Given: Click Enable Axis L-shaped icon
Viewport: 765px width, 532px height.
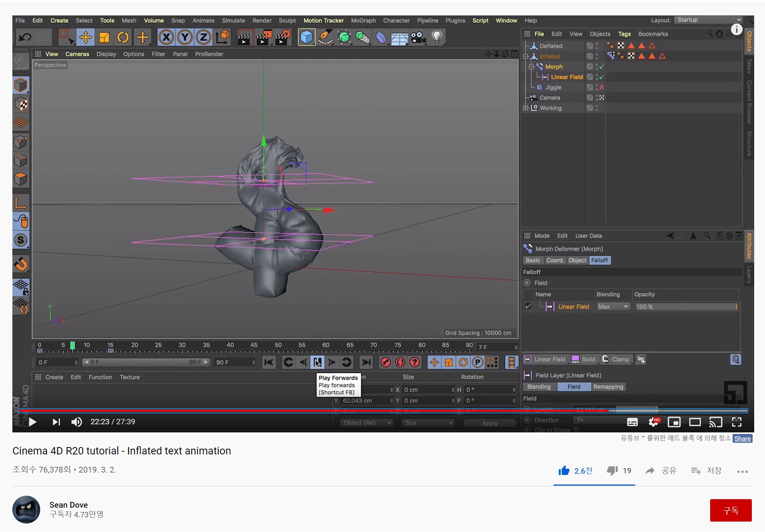Looking at the screenshot, I should [x=21, y=202].
